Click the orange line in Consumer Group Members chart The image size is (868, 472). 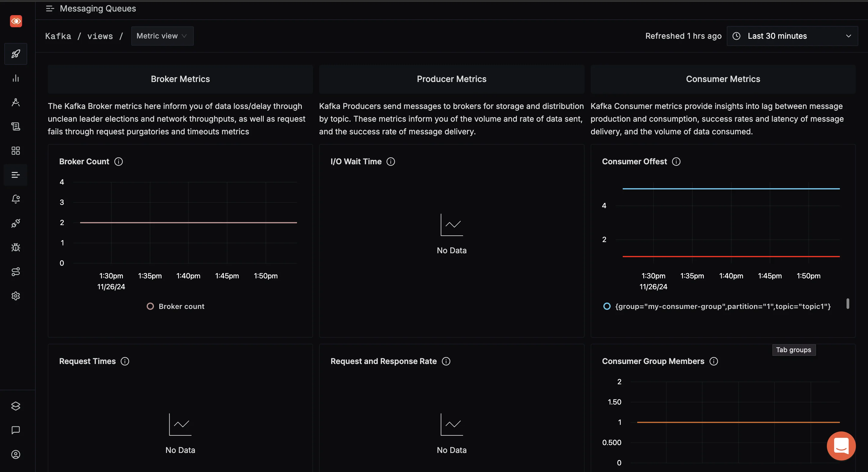(738, 422)
